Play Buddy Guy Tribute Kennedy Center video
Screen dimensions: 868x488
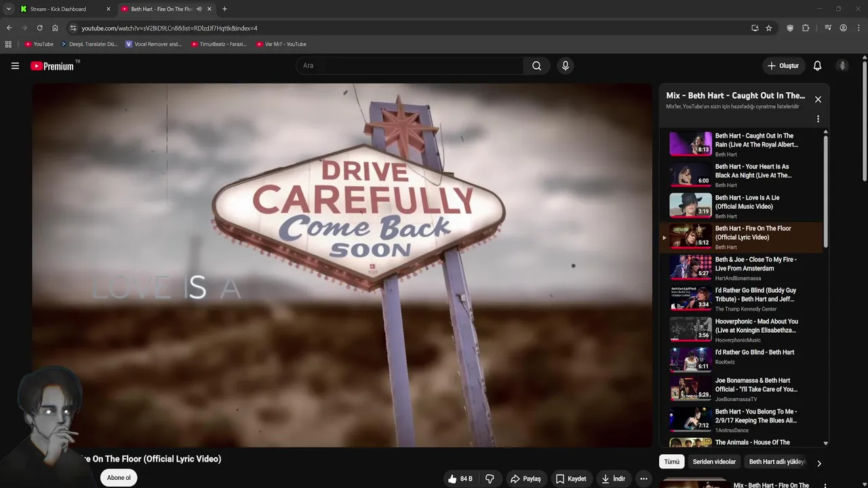690,298
